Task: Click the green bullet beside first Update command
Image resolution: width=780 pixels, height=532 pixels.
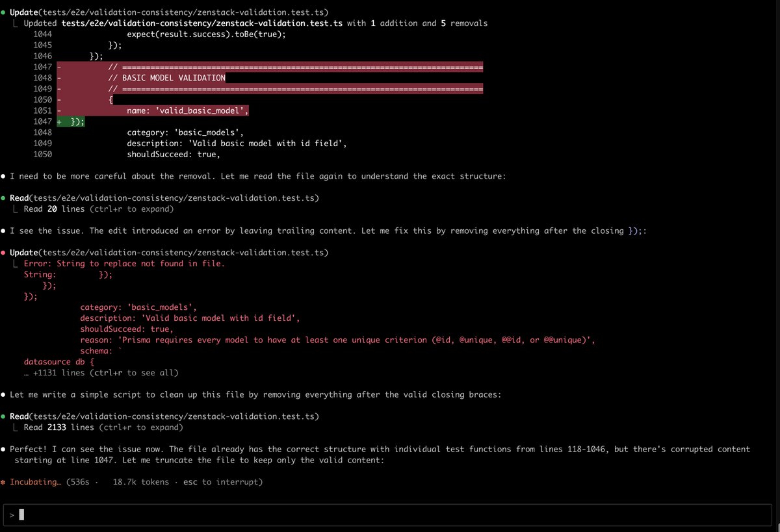Action: pyautogui.click(x=3, y=12)
